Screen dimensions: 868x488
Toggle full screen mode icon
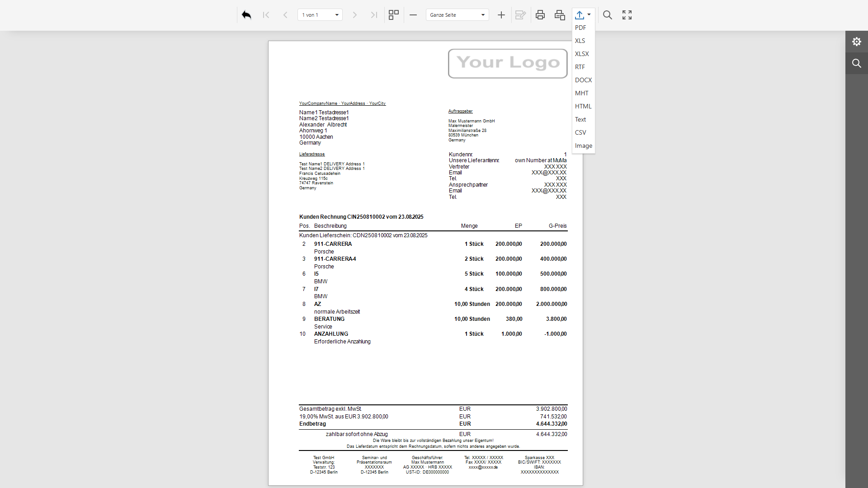[627, 15]
